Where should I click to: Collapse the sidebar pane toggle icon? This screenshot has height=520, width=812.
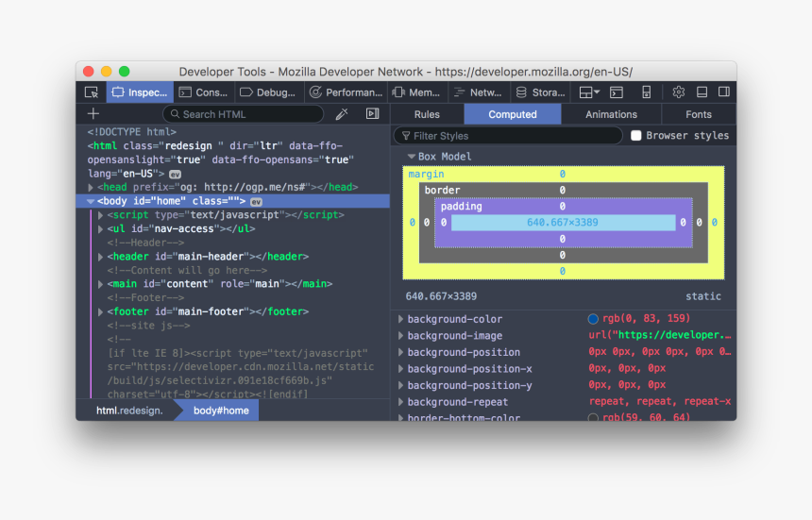tap(372, 114)
